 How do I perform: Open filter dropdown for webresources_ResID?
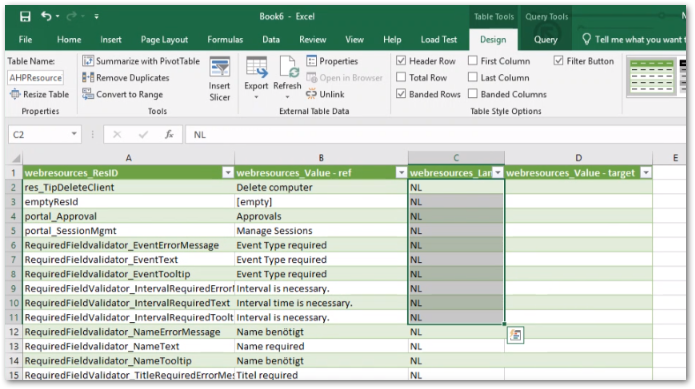228,173
